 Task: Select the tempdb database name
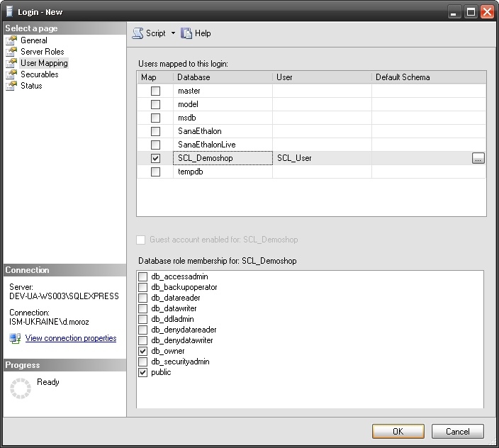190,172
